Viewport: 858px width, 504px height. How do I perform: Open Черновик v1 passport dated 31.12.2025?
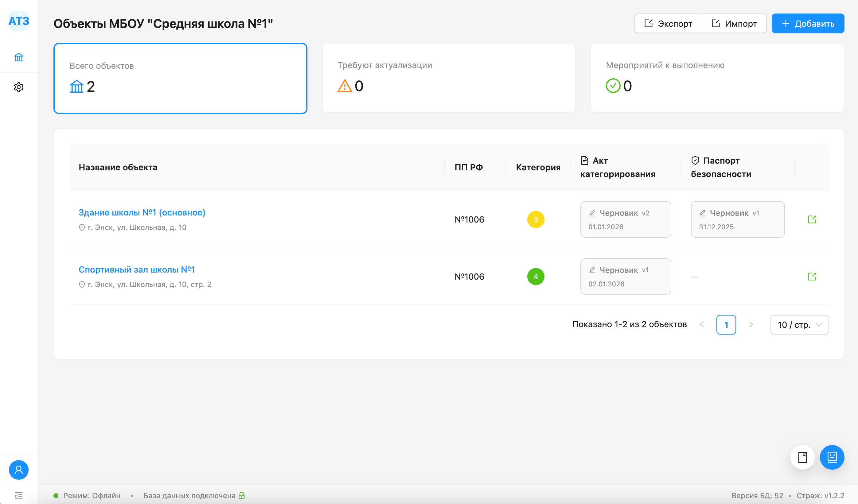pyautogui.click(x=738, y=219)
